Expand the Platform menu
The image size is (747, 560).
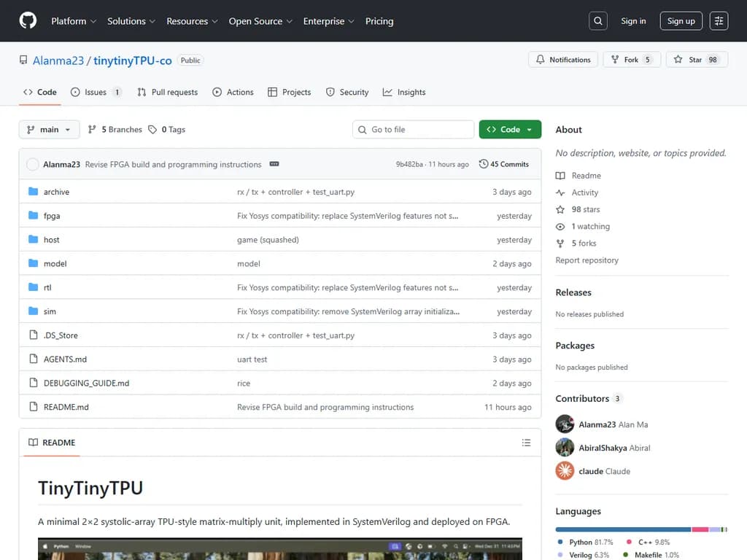[x=74, y=21]
